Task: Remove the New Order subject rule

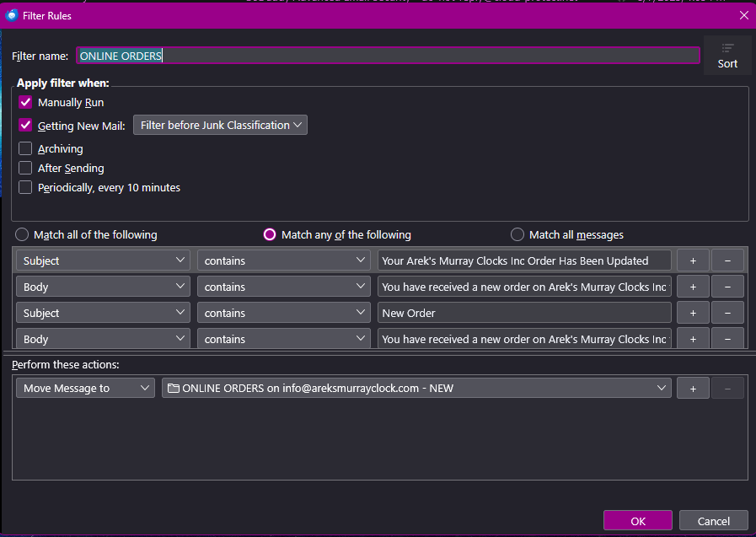Action: pyautogui.click(x=727, y=313)
